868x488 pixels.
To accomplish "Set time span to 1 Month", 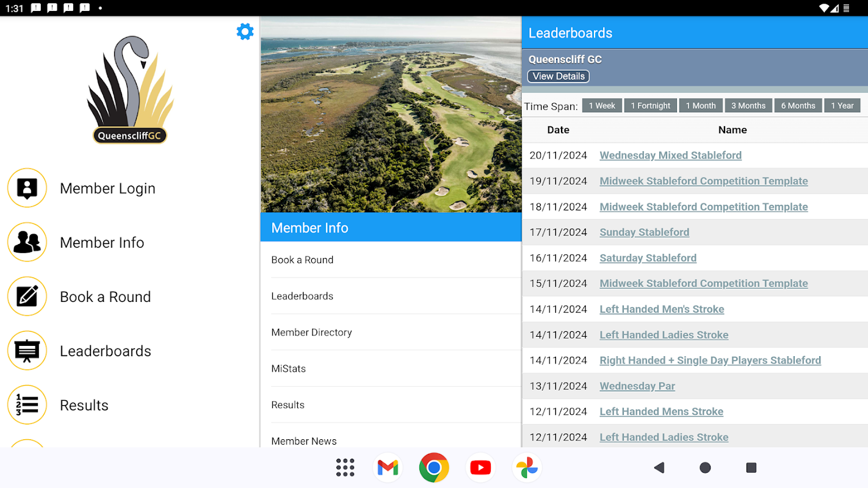I will tap(700, 106).
